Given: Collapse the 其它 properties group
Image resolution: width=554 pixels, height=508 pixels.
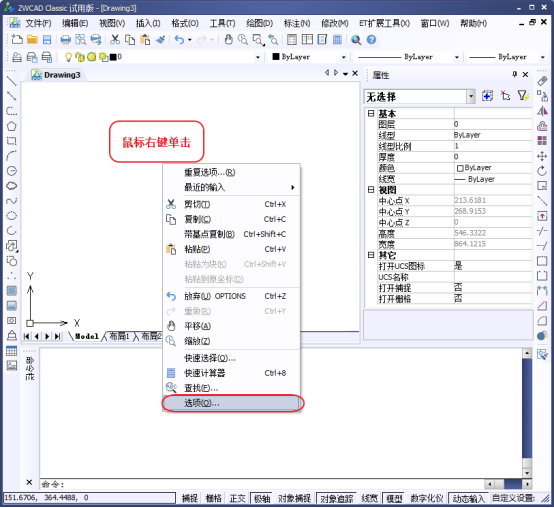Looking at the screenshot, I should point(371,255).
